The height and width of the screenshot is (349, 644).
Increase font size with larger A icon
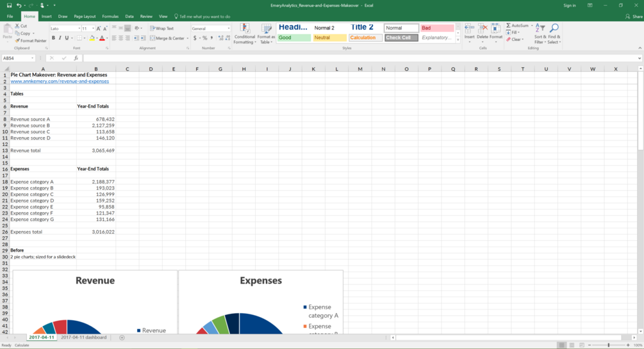(x=99, y=28)
